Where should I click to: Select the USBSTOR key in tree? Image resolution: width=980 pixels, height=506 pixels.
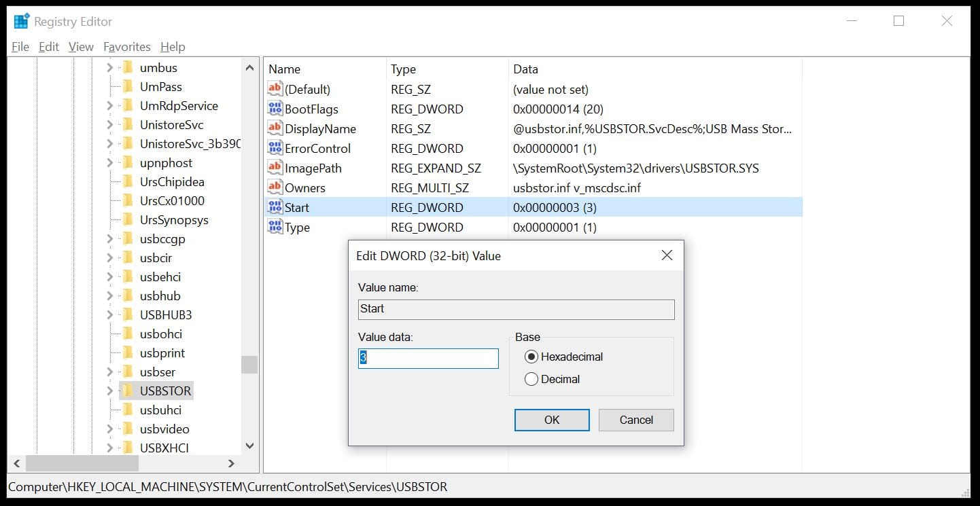(x=166, y=391)
